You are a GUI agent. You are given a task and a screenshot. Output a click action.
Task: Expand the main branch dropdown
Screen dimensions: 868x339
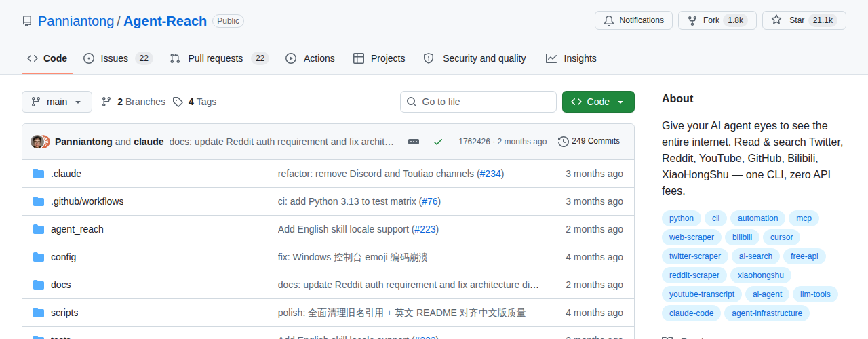[x=56, y=102]
